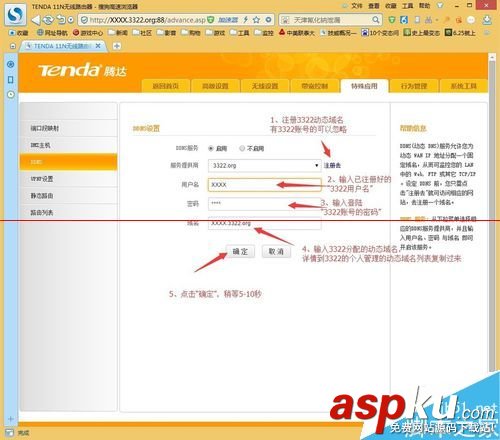Viewport: 500px width, 440px height.
Task: Select 启用 DDNS radio button
Action: tap(211, 148)
